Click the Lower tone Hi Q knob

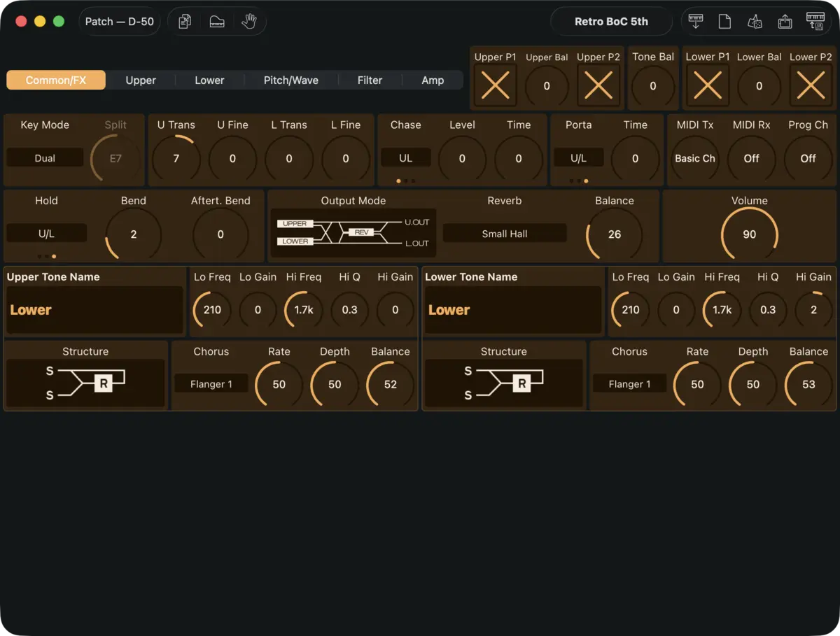(x=768, y=310)
